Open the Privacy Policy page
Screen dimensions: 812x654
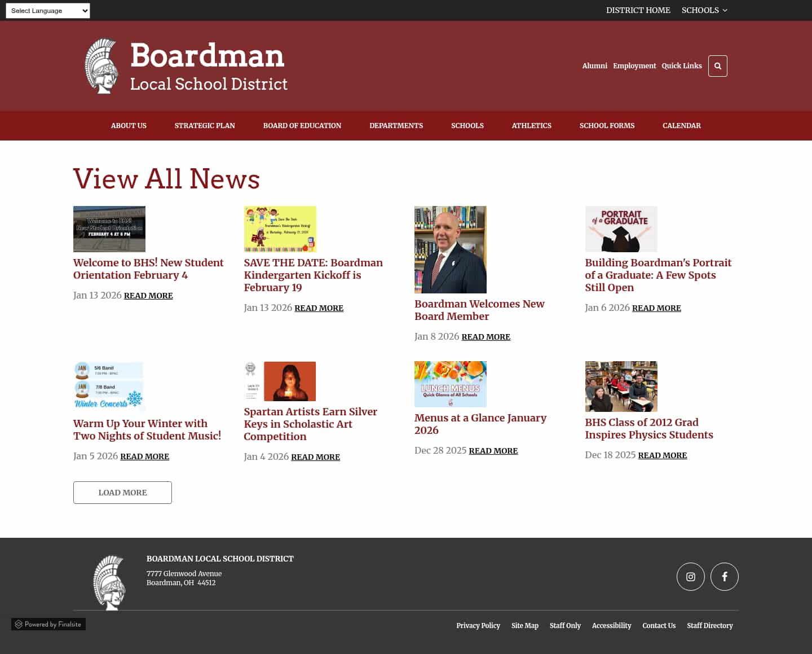(x=478, y=625)
